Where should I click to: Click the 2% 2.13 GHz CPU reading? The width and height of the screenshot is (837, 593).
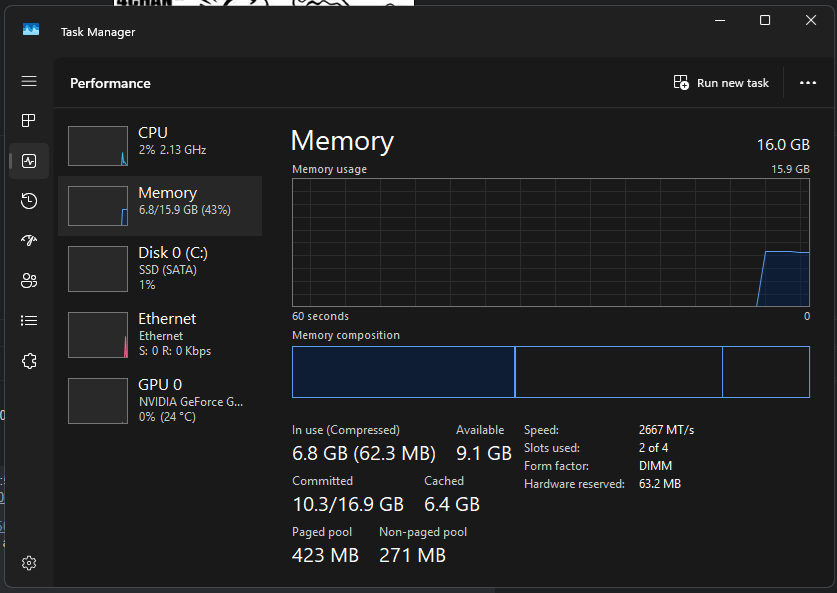click(172, 150)
